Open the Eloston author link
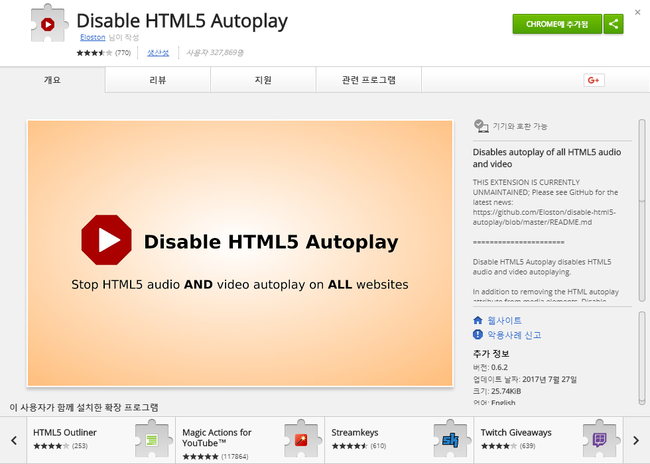This screenshot has width=650, height=464. [92, 37]
